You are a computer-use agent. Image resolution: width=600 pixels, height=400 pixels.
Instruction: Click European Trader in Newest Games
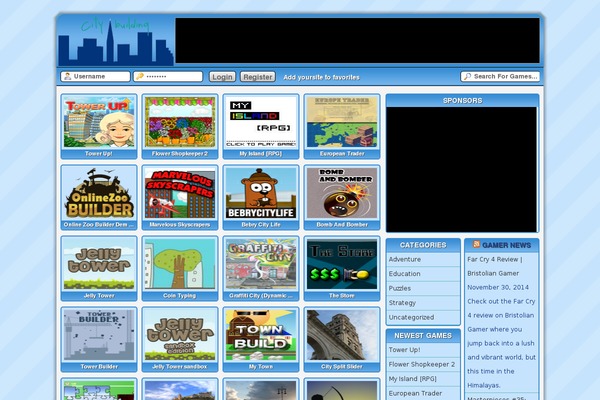tap(415, 393)
